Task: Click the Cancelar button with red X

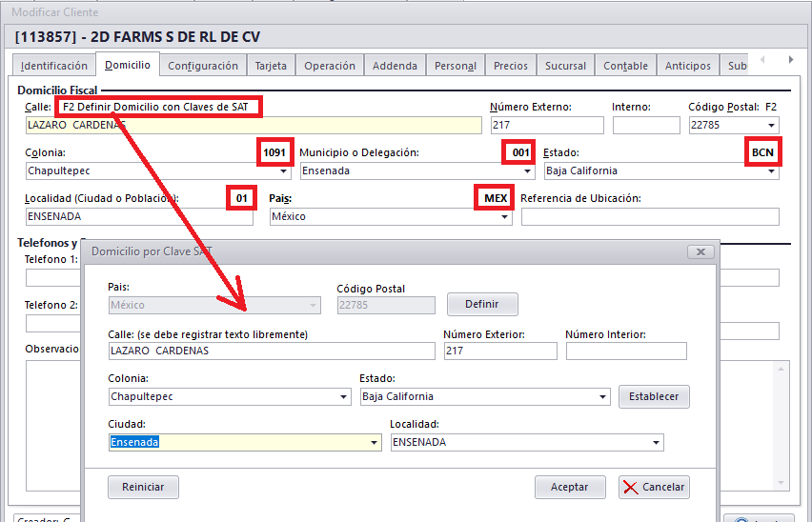Action: 654,487
